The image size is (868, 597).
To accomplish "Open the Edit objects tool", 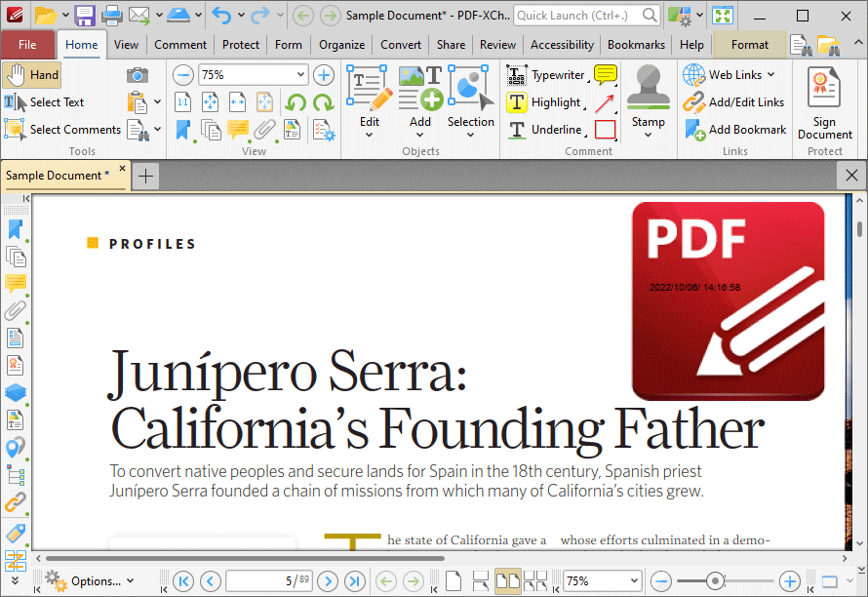I will point(370,101).
